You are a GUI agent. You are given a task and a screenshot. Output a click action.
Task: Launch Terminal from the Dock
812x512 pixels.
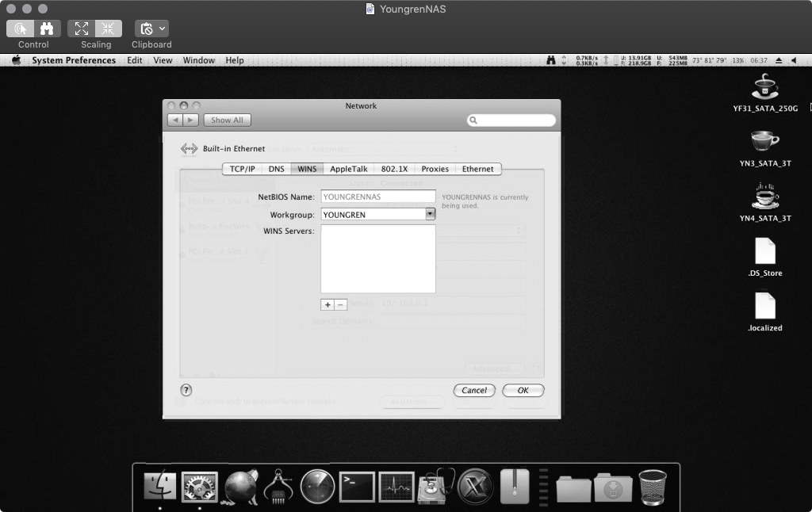coord(357,487)
